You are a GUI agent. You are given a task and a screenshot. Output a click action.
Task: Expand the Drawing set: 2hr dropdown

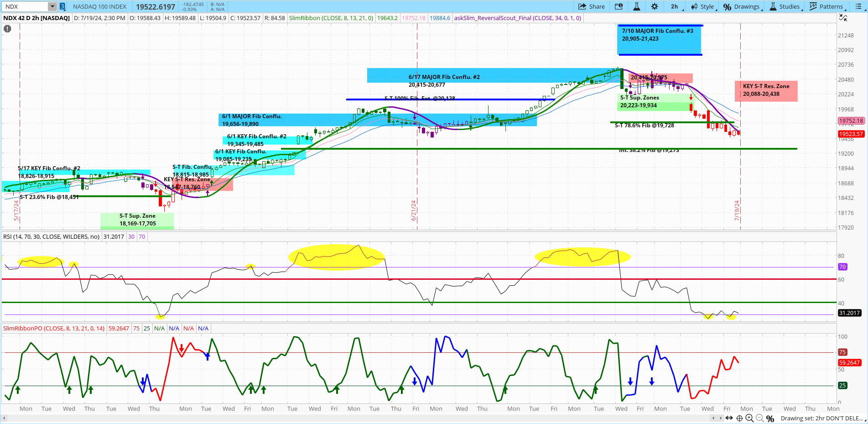pyautogui.click(x=821, y=418)
